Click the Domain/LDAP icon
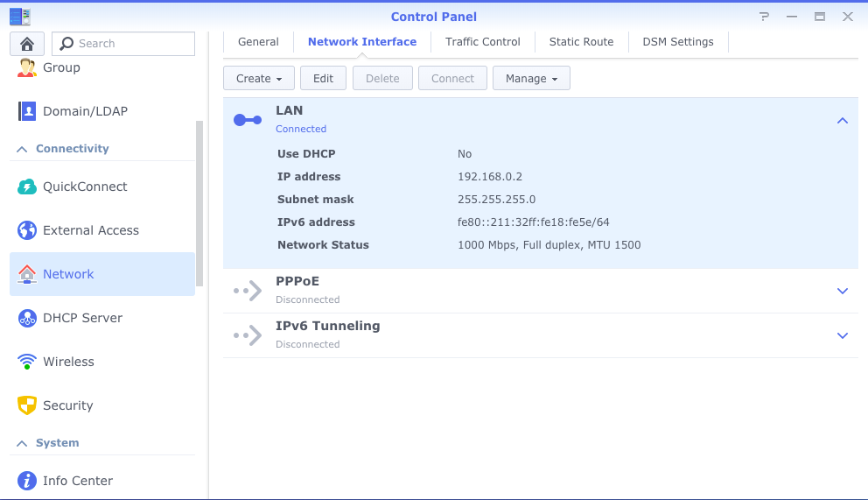This screenshot has width=868, height=500. pos(26,111)
